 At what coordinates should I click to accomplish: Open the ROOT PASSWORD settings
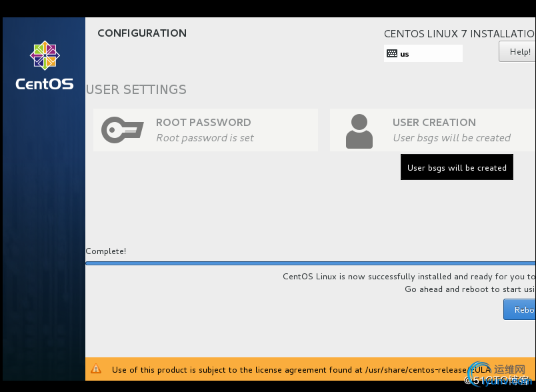205,130
